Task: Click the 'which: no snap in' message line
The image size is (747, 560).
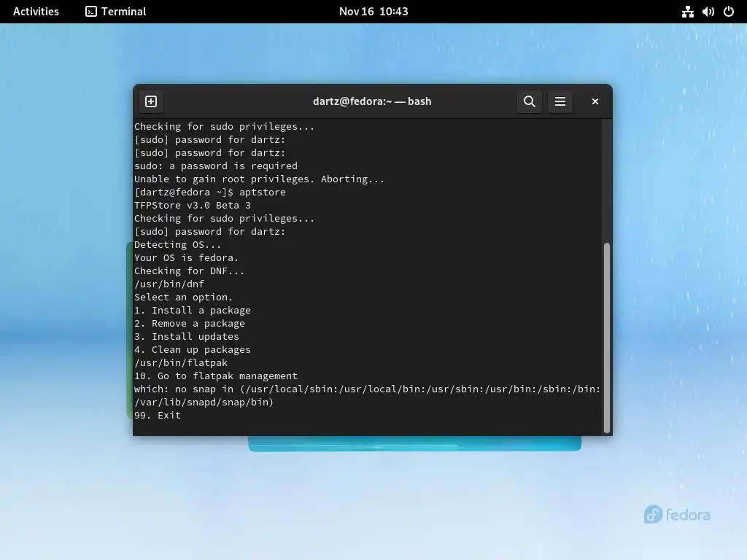Action: click(x=368, y=389)
